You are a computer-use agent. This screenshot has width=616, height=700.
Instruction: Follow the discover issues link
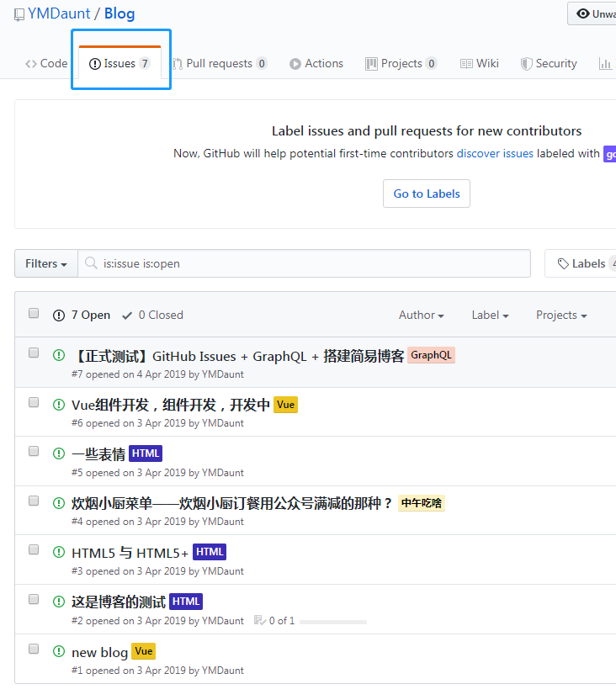[495, 154]
